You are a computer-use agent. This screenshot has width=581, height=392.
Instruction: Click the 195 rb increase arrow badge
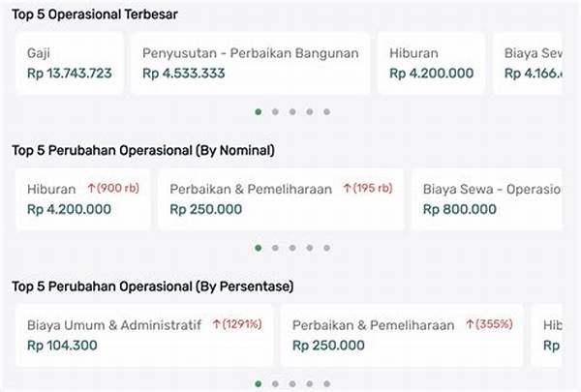pyautogui.click(x=368, y=188)
